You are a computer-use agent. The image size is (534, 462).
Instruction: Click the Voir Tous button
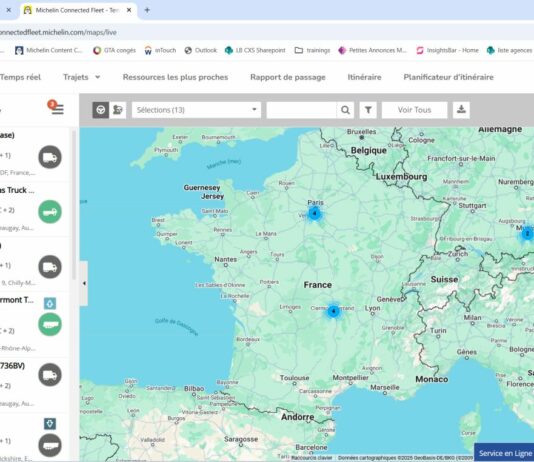[414, 110]
